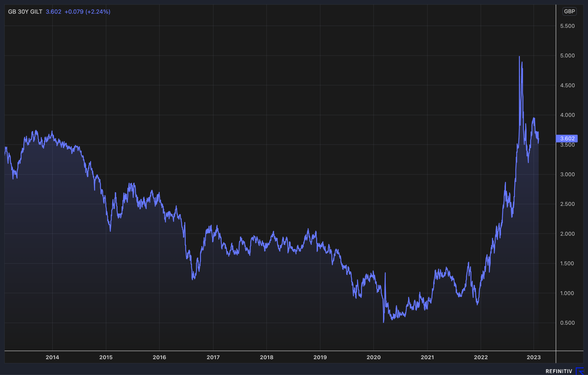588x375 pixels.
Task: Click the highlighted 3.602 price tag on the axis
Action: 567,138
